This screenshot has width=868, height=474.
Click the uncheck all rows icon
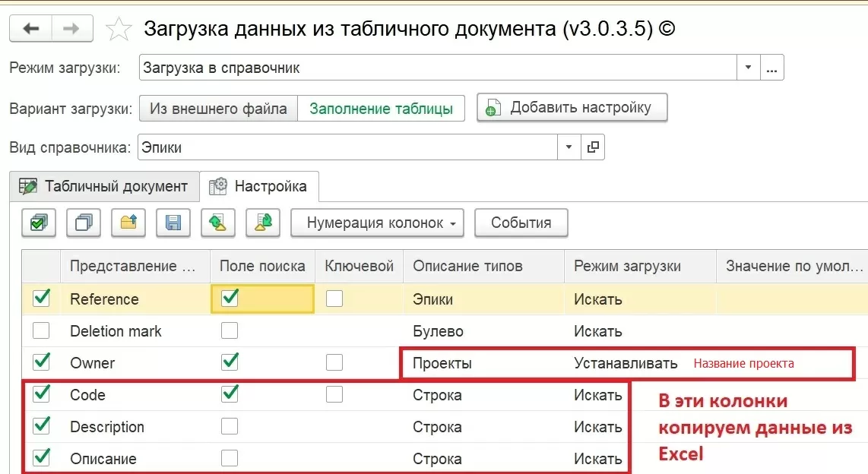pos(84,223)
